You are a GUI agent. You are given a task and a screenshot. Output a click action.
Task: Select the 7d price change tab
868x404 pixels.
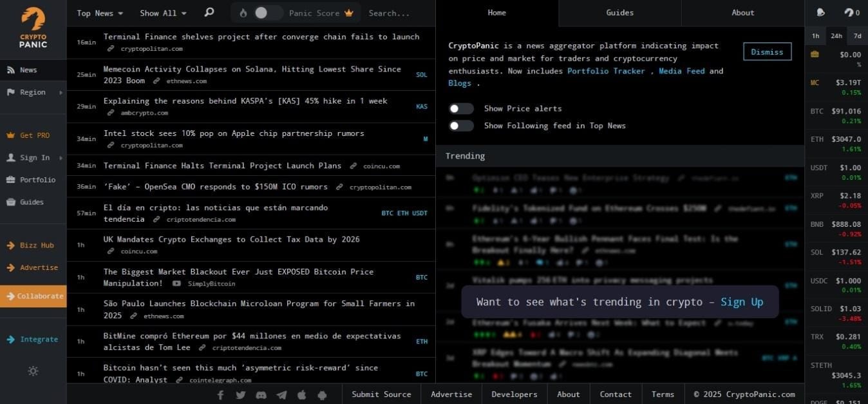coord(857,35)
